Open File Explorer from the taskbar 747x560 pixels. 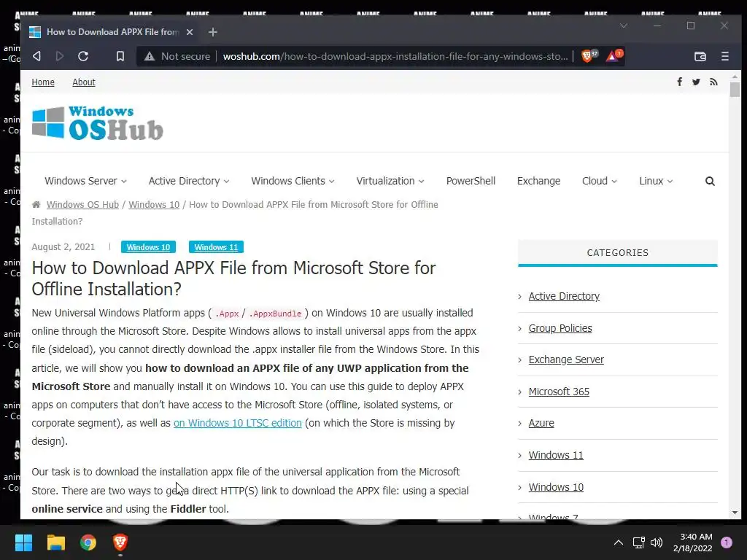[55, 542]
